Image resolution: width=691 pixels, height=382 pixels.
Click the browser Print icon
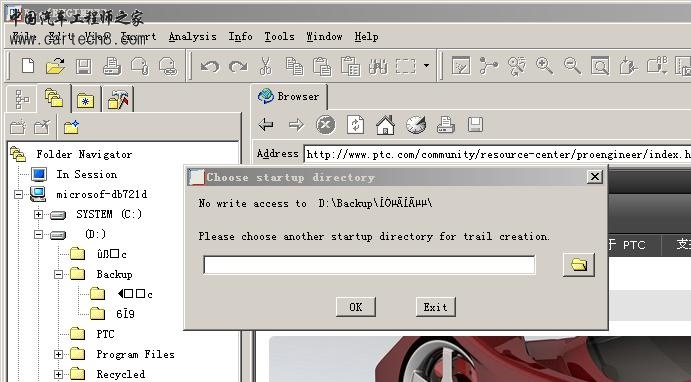click(446, 125)
